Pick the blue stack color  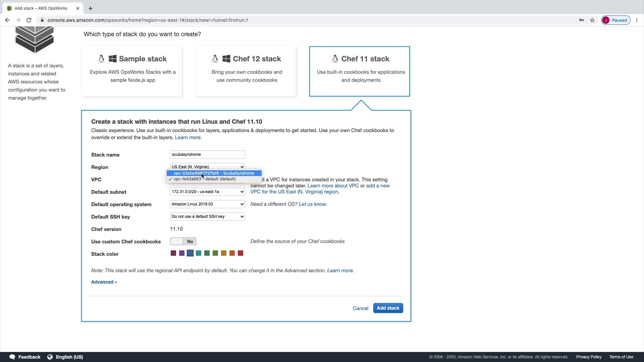[x=190, y=253]
